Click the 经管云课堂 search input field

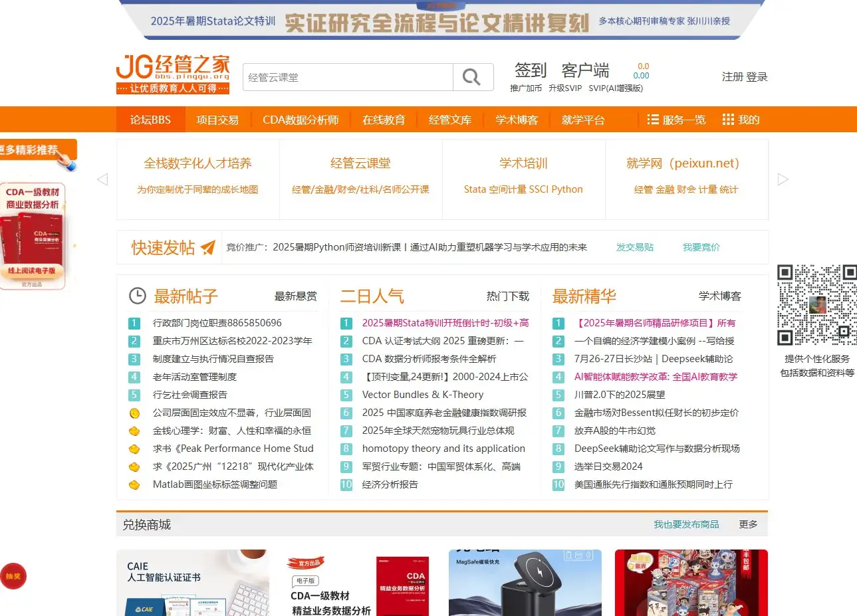(x=332, y=77)
